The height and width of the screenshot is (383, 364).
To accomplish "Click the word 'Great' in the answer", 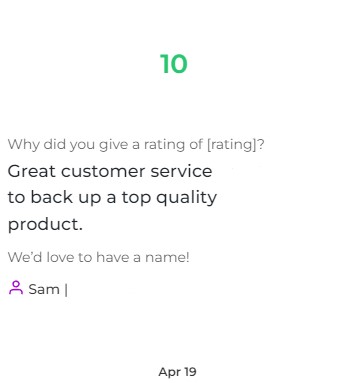I will (x=32, y=171).
